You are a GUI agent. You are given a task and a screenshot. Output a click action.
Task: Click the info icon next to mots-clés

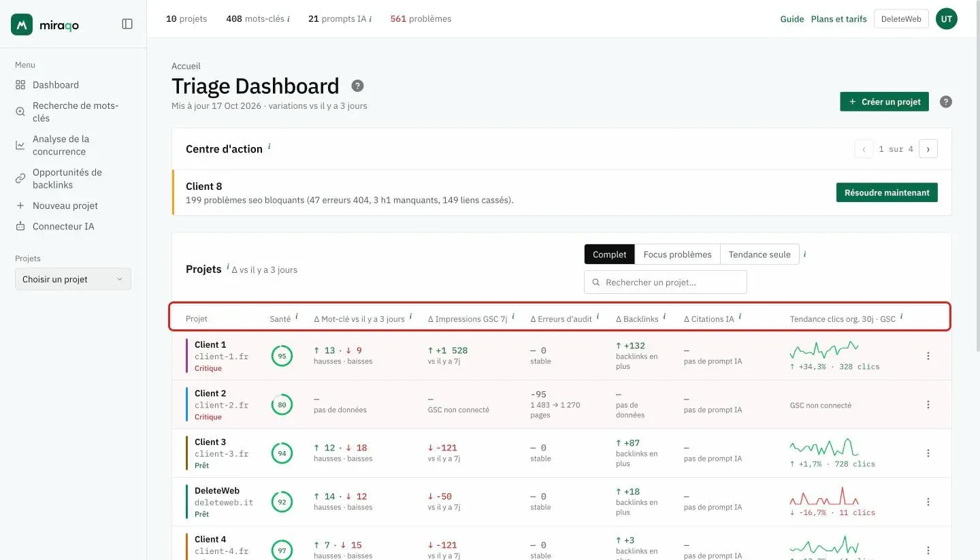(x=289, y=19)
